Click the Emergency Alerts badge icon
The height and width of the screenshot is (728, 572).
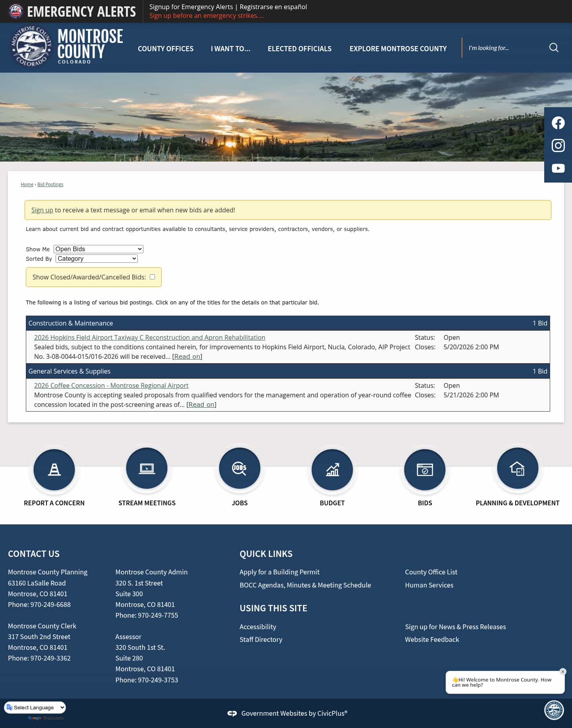click(x=16, y=11)
